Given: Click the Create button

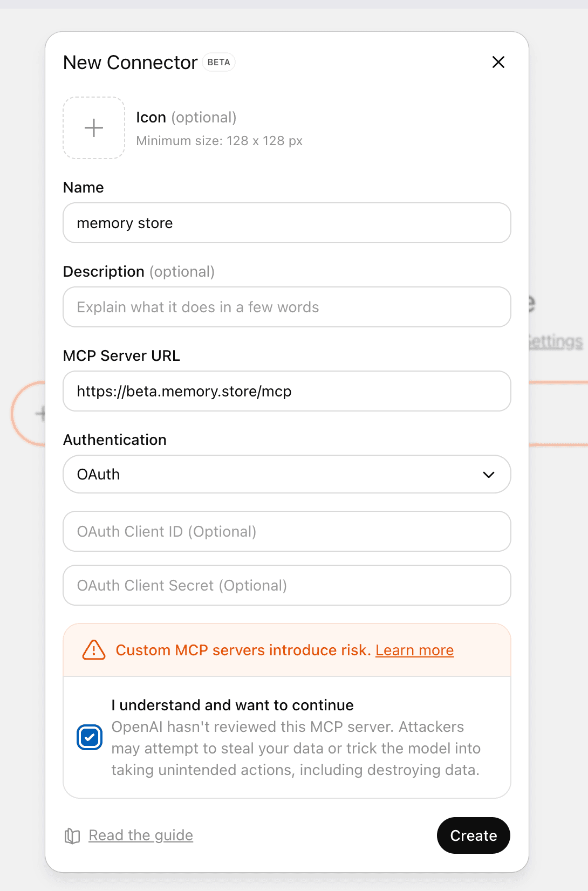Looking at the screenshot, I should pos(474,835).
